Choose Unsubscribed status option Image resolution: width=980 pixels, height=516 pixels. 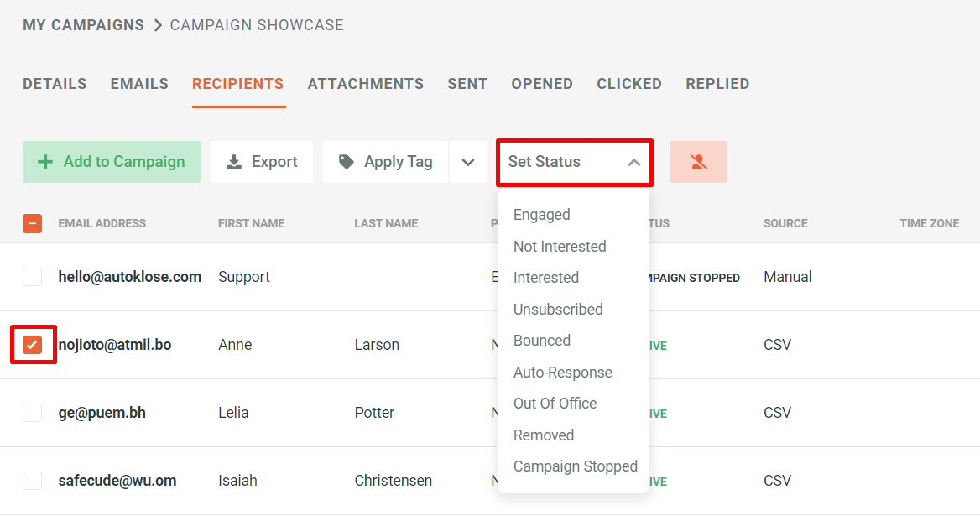click(x=558, y=310)
